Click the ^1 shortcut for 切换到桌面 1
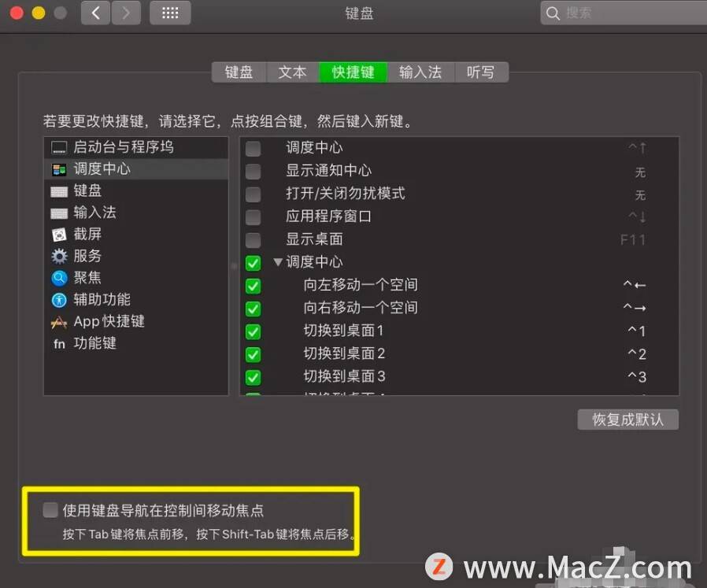707x588 pixels. pyautogui.click(x=637, y=331)
